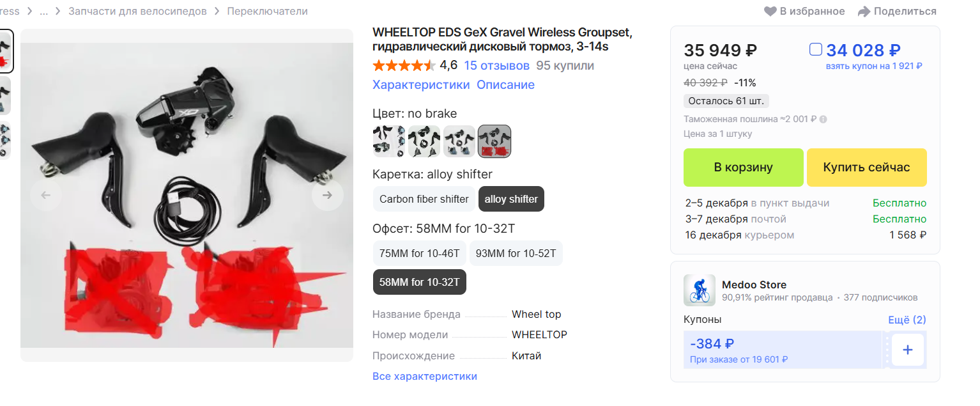Jump to the Описание section
The image size is (980, 406).
point(505,85)
